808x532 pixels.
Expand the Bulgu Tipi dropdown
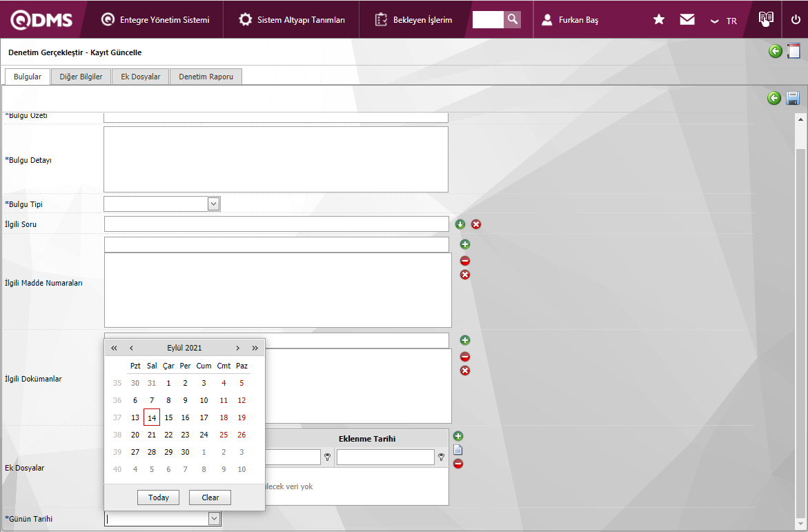[x=214, y=204]
